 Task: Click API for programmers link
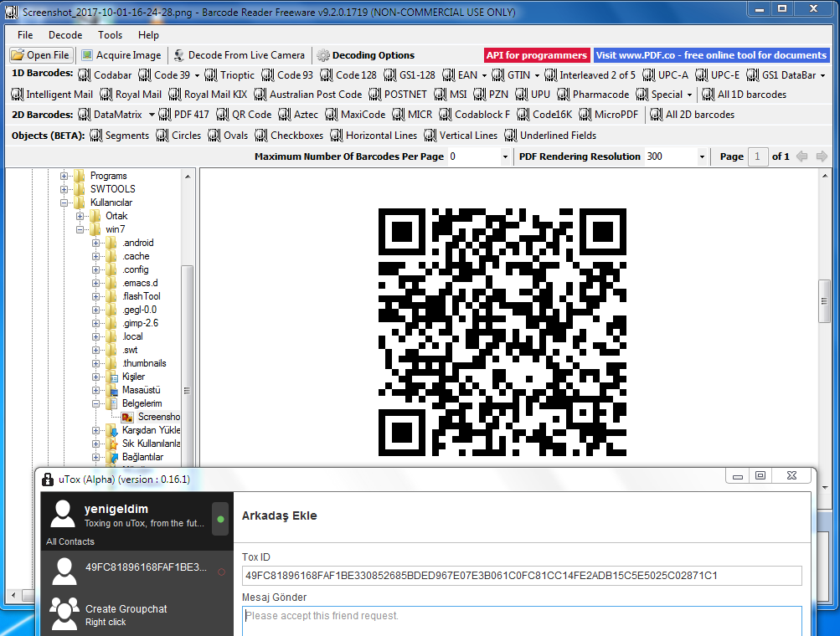(536, 55)
